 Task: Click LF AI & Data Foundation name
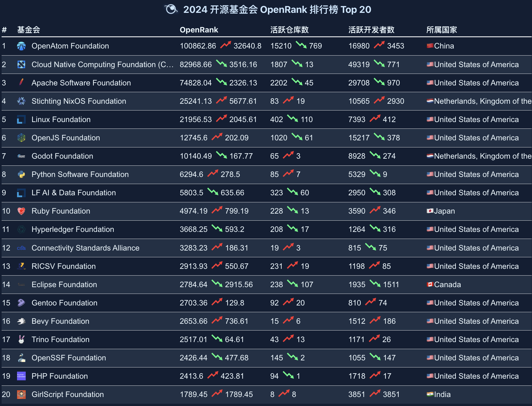click(74, 193)
